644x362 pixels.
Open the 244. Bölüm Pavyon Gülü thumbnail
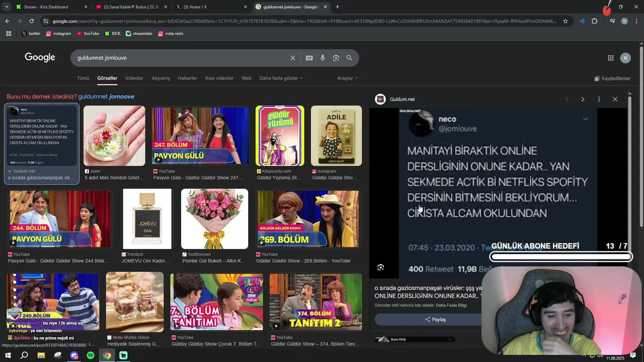point(60,219)
